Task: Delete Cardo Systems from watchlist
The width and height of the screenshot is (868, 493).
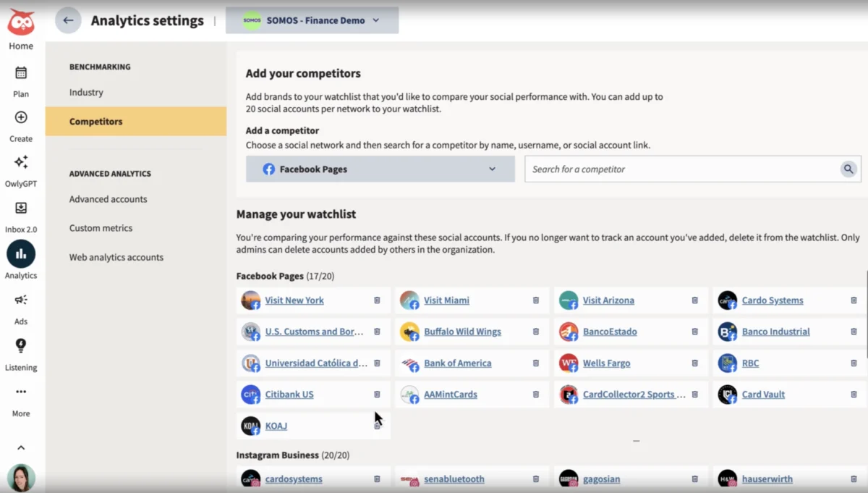Action: coord(854,300)
